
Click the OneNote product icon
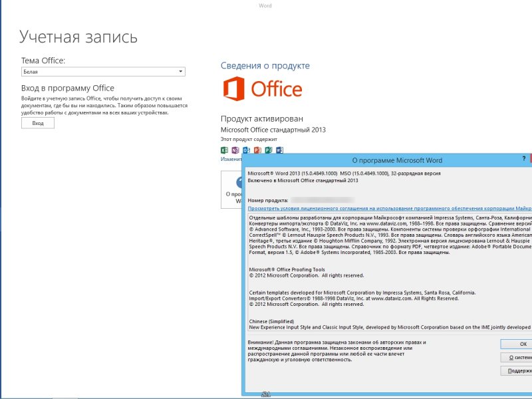click(x=235, y=150)
